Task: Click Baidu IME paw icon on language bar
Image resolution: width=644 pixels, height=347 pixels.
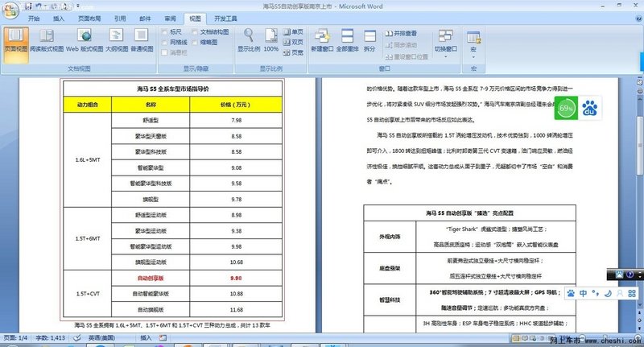Action: pos(571,293)
